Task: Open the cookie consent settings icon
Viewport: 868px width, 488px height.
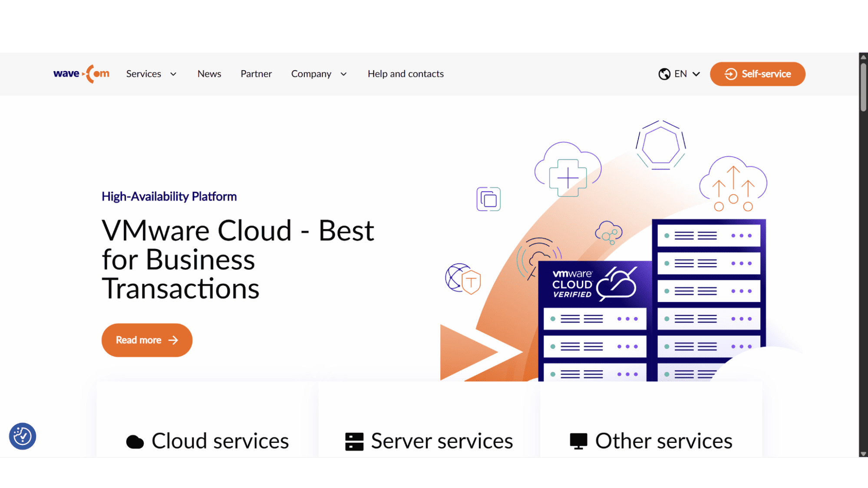Action: (23, 436)
